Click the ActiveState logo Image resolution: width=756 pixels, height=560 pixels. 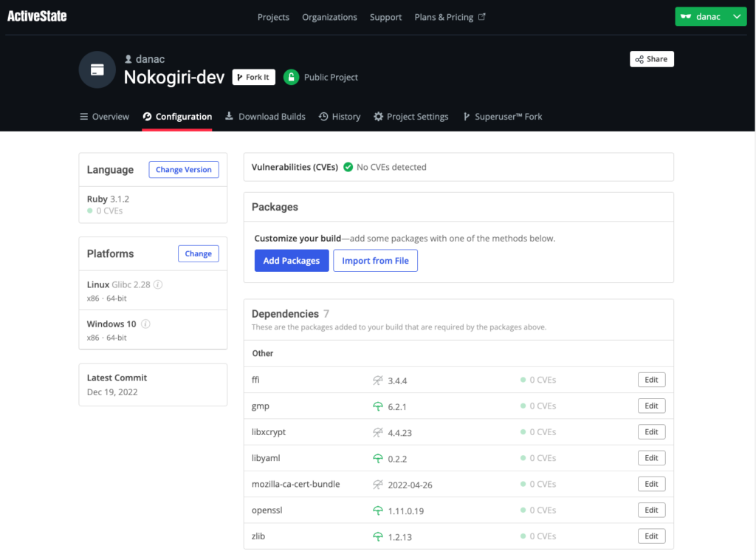coord(37,16)
